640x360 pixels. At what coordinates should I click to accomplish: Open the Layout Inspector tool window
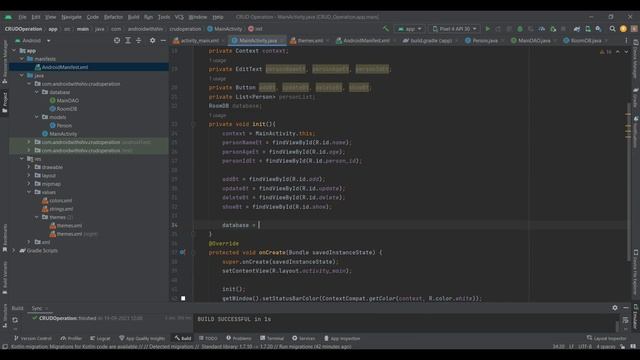[x=607, y=338]
